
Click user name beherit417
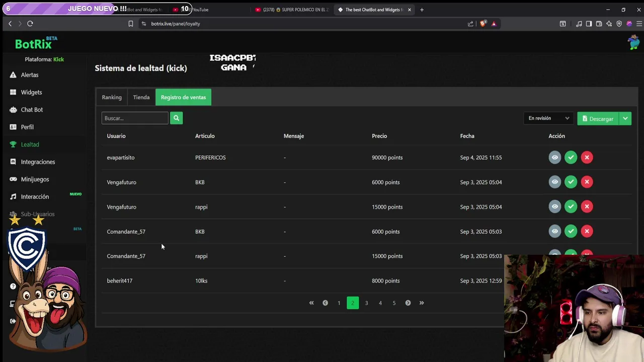(120, 281)
